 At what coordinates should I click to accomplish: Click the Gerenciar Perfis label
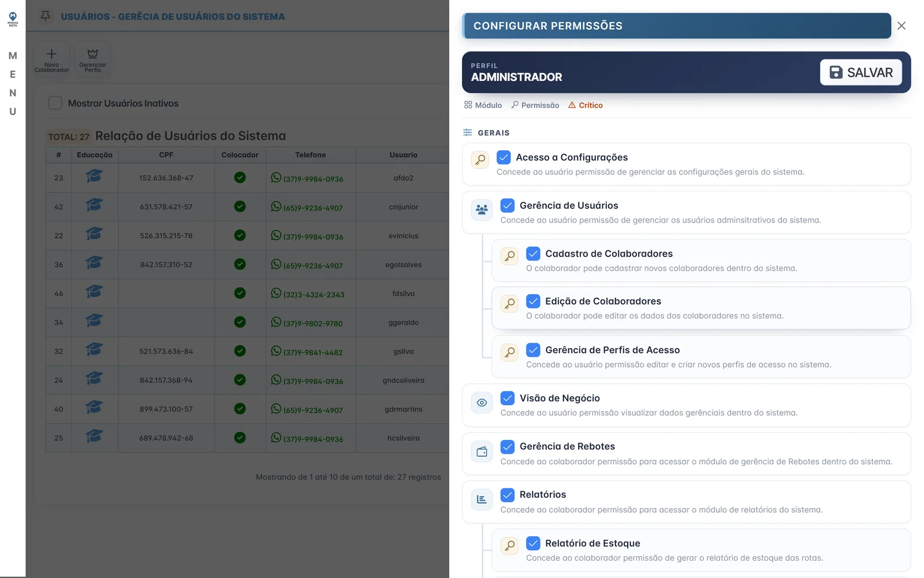(92, 68)
